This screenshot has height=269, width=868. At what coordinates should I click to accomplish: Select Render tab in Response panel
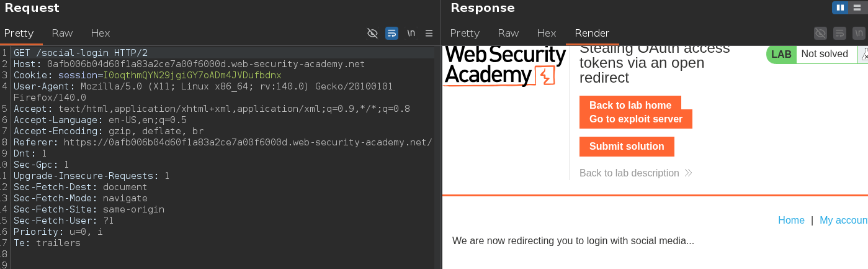coord(592,33)
